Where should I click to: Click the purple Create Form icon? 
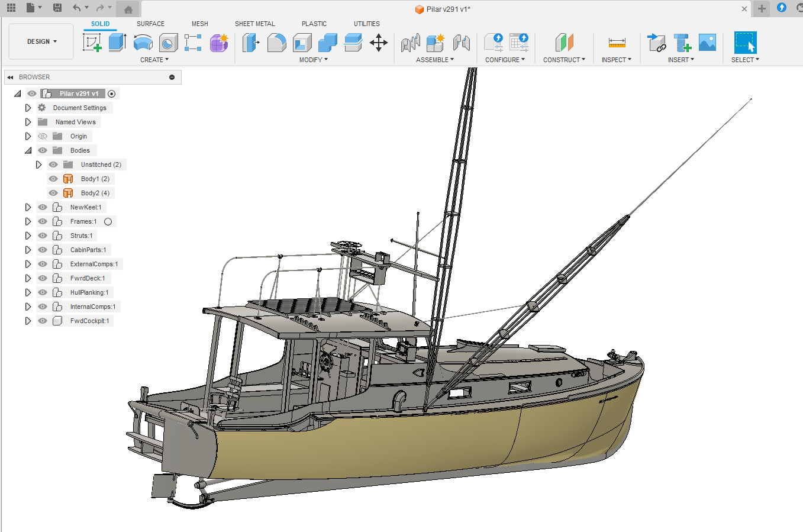click(x=219, y=43)
